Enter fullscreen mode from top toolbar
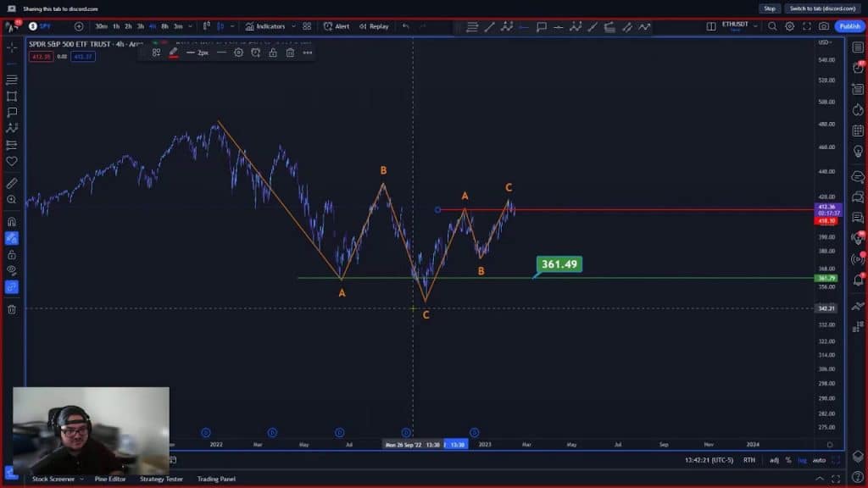 point(806,26)
